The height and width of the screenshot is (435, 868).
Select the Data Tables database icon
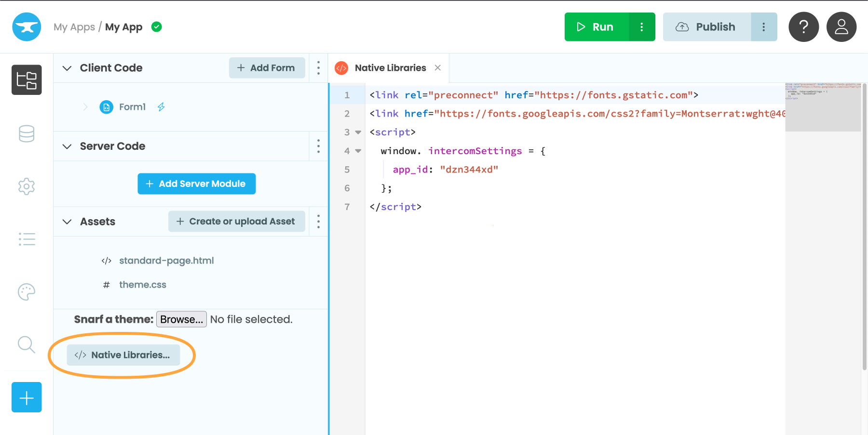(x=27, y=133)
